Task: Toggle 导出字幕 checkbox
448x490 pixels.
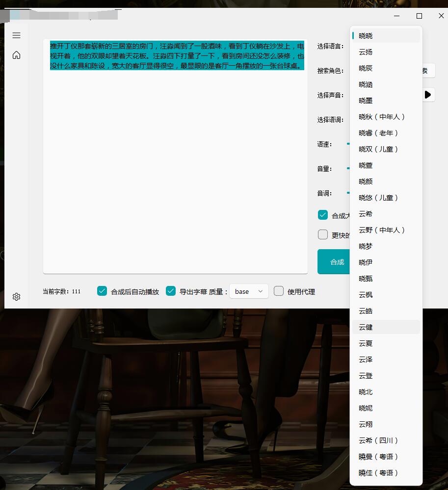Action: click(171, 291)
